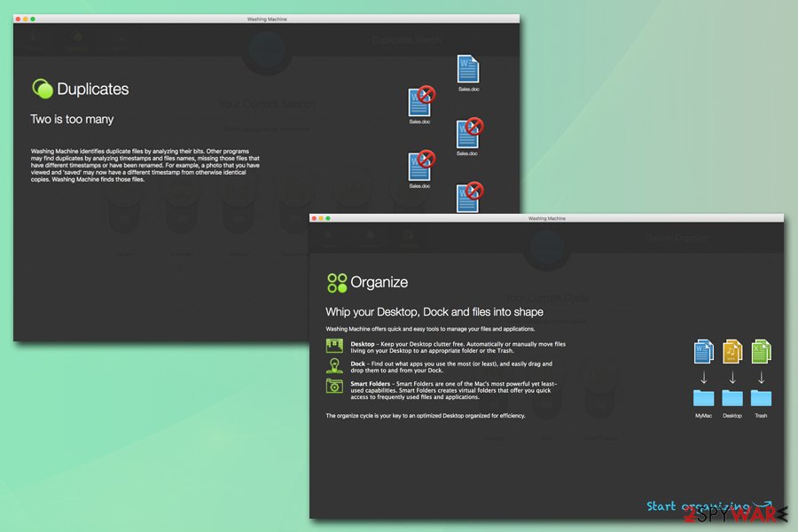Click the blue Word document icon above MyMac
Image resolution: width=798 pixels, height=532 pixels.
pos(704,351)
